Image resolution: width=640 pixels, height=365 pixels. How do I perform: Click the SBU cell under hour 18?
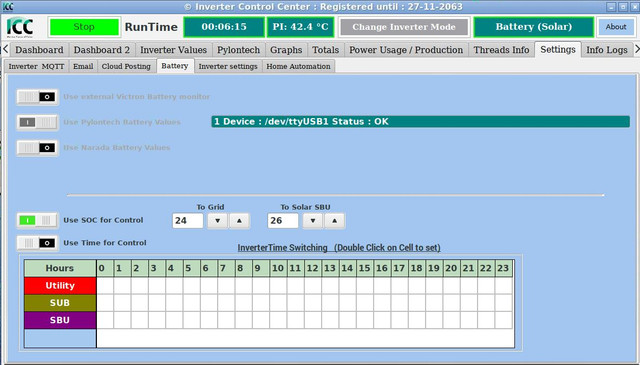coord(416,320)
